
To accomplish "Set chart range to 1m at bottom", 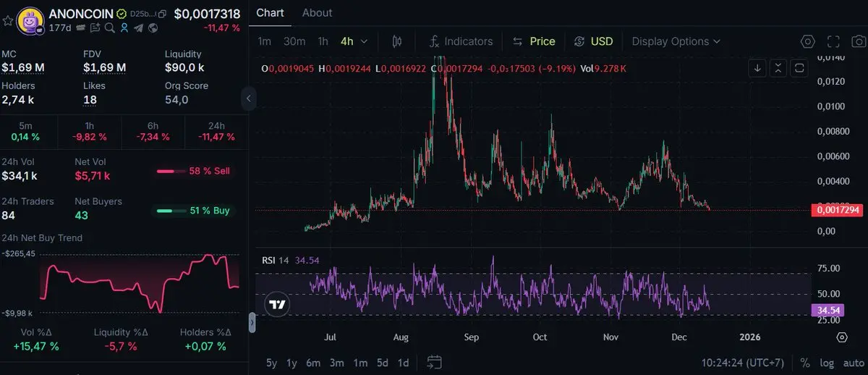I will click(360, 363).
